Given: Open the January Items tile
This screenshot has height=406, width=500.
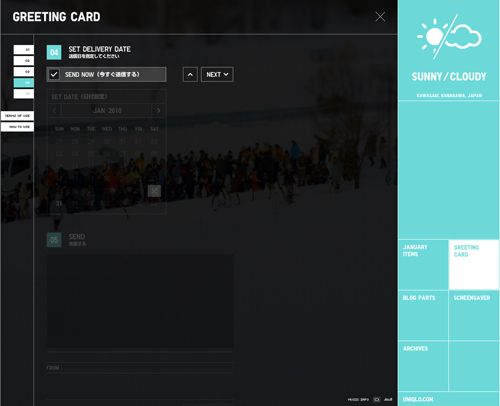Looking at the screenshot, I should [x=423, y=265].
